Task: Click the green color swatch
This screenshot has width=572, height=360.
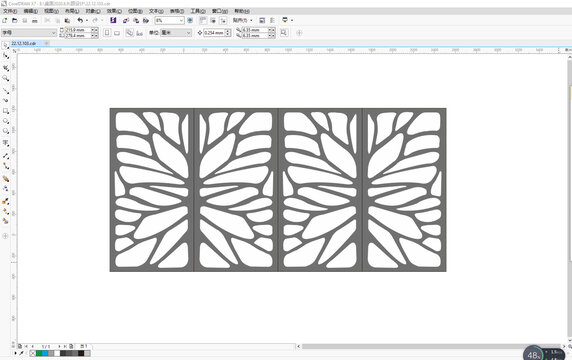Action: tap(39, 353)
